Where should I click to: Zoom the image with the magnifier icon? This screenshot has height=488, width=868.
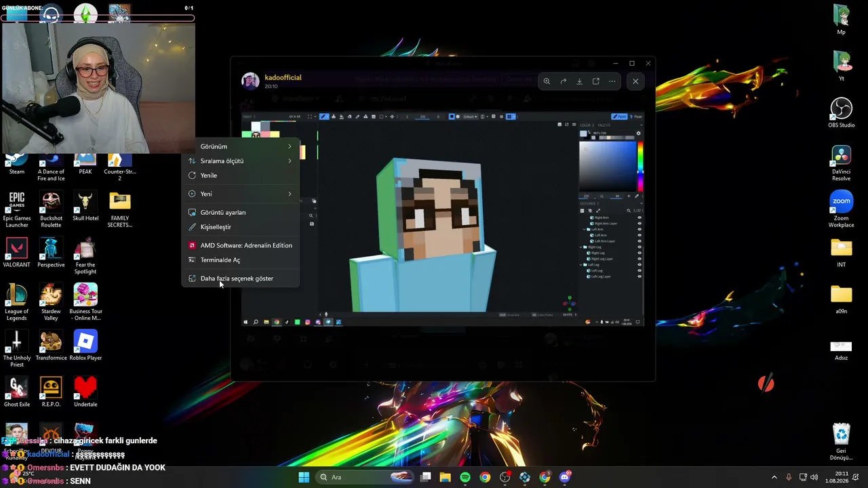coord(547,81)
